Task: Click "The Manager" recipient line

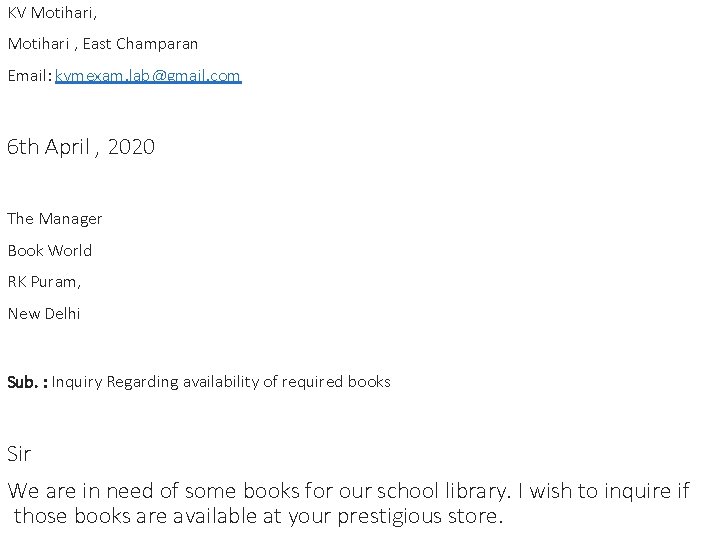Action: tap(55, 218)
